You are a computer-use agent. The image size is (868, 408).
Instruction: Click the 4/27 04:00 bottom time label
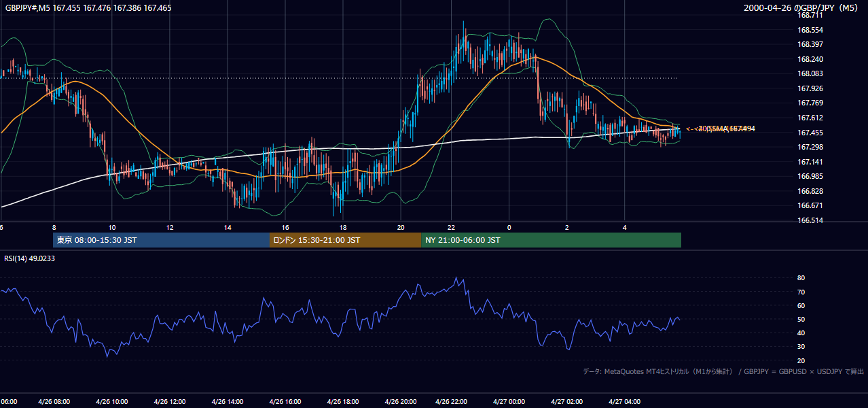click(x=625, y=401)
